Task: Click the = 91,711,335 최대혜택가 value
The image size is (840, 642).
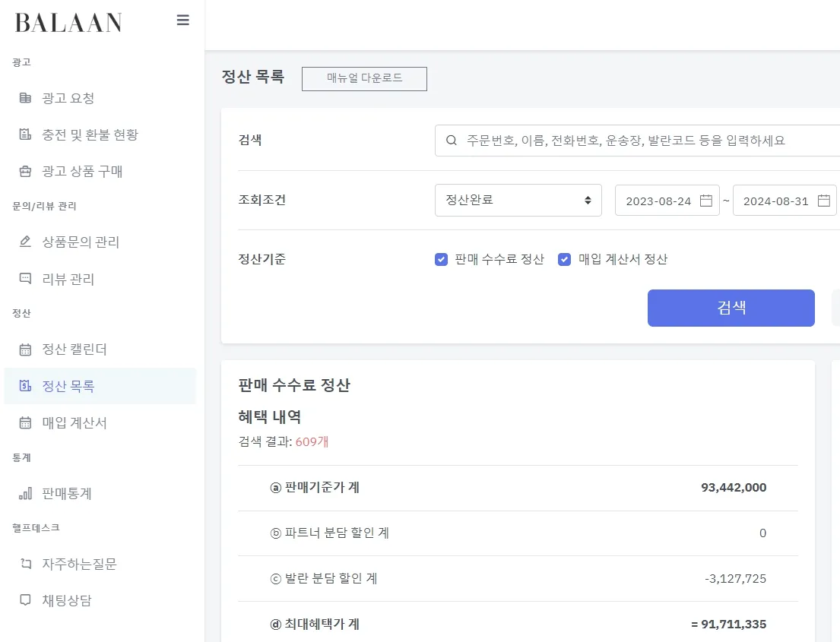Action: tap(728, 624)
